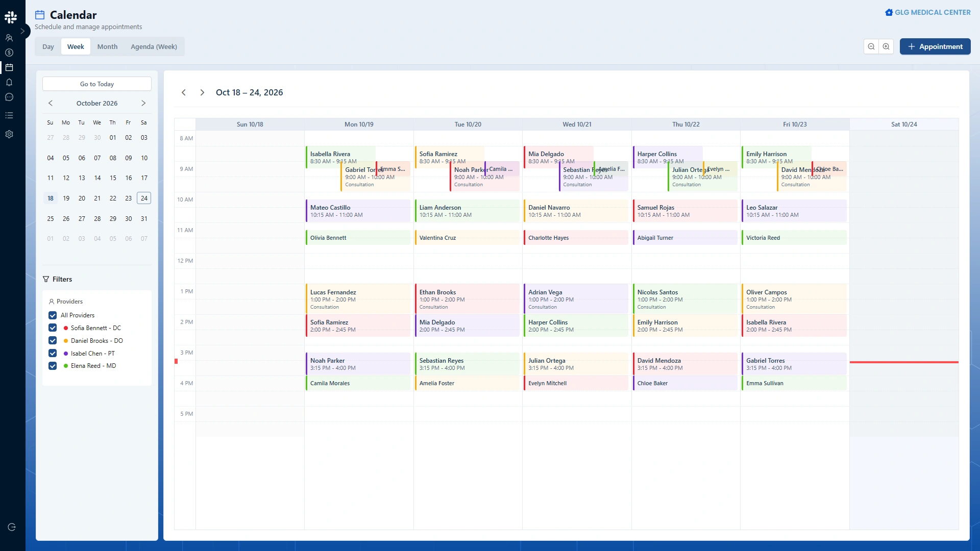
Task: Click the logout icon in the sidebar
Action: [12, 527]
